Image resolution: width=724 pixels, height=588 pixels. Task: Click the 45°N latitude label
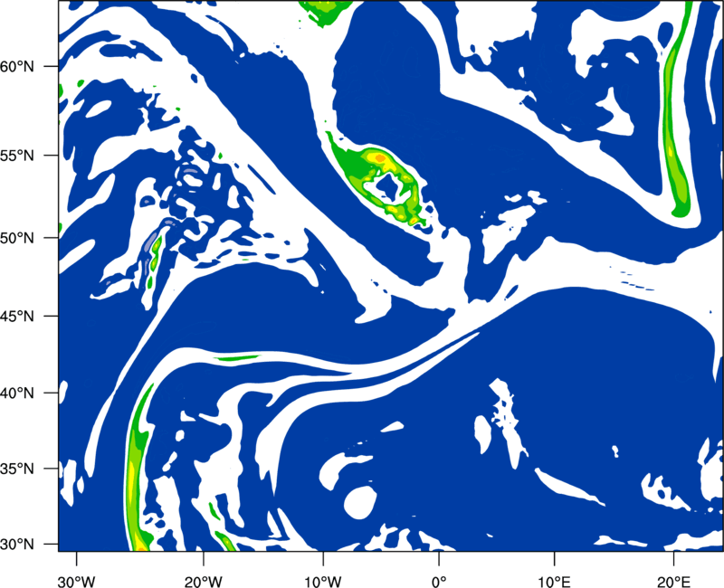(x=16, y=316)
